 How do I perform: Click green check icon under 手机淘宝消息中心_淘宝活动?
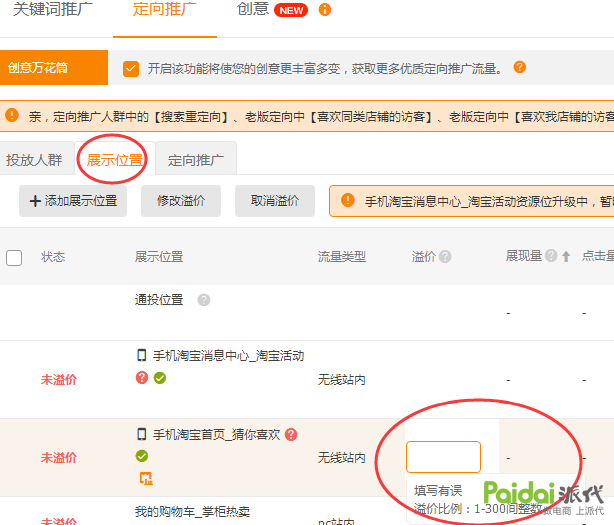pyautogui.click(x=160, y=378)
